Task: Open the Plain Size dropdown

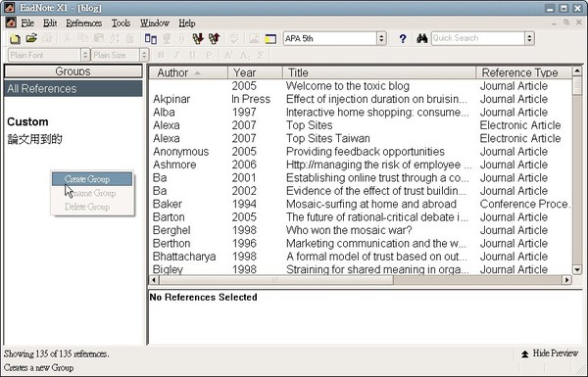Action: 144,55
